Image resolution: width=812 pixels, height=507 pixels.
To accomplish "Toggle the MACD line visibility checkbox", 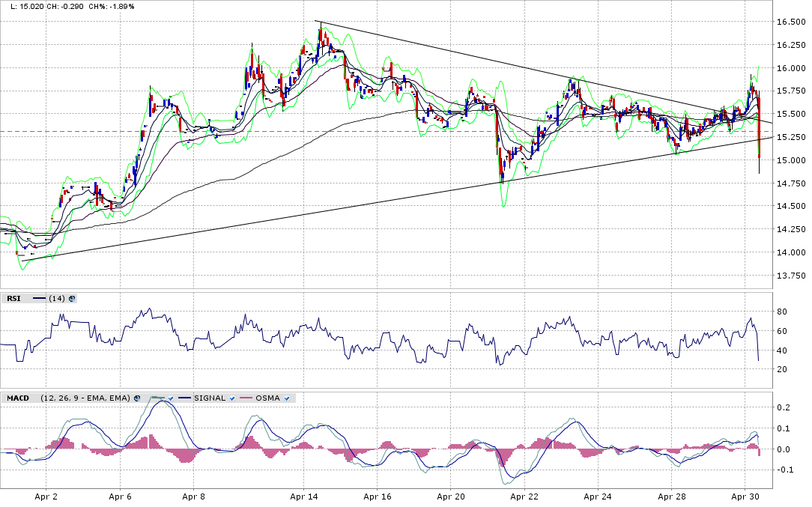I will tap(171, 398).
